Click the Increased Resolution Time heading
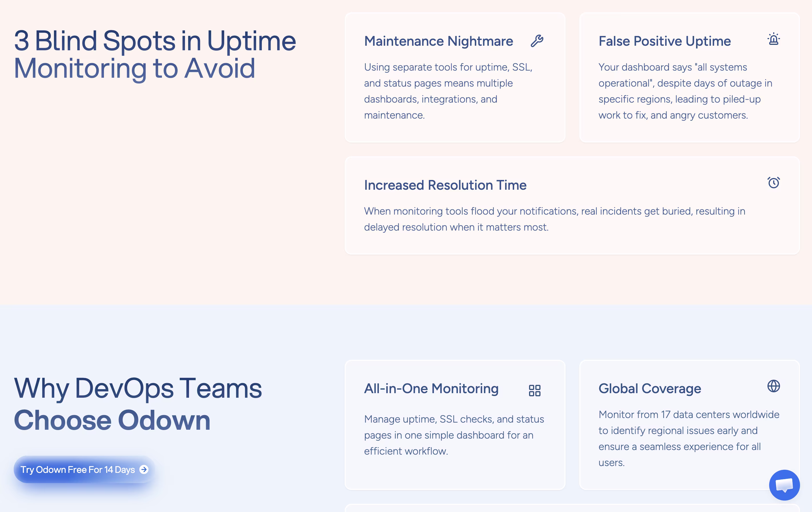 click(x=445, y=185)
